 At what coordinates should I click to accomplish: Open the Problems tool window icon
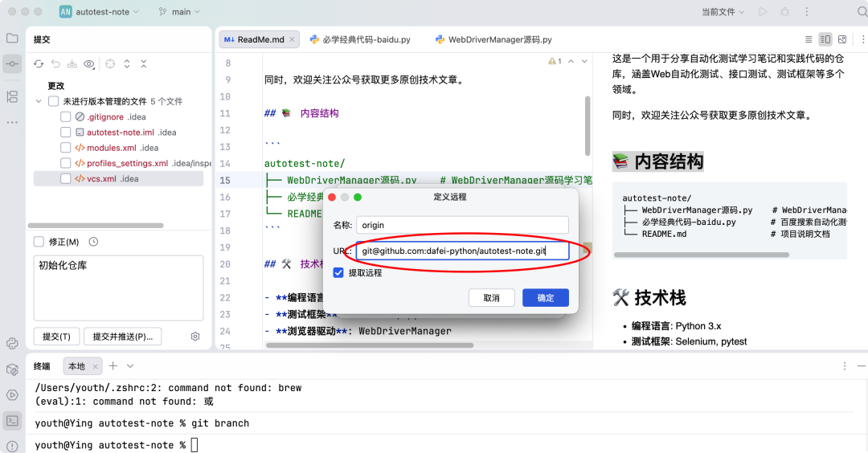(x=12, y=446)
